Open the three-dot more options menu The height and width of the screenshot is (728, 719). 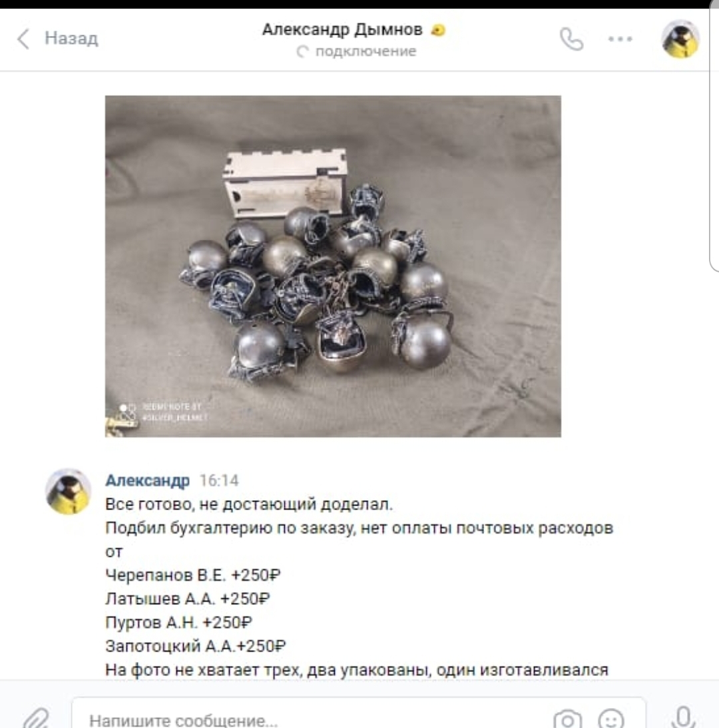[620, 39]
